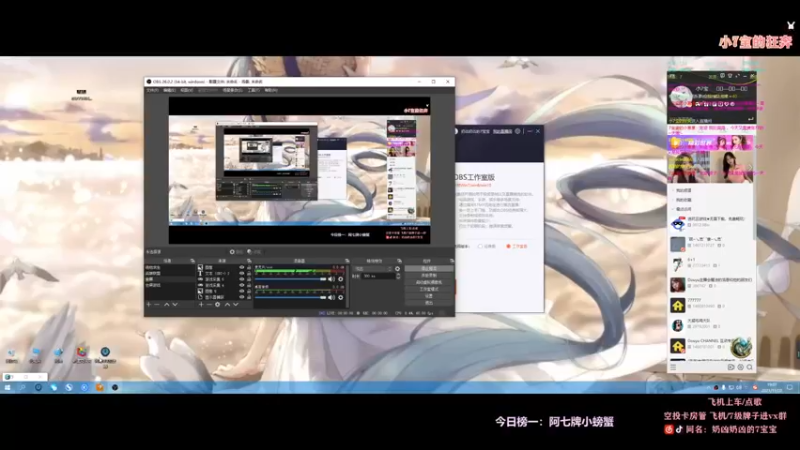Open the hamburger menu at chat panel bottom

(673, 367)
